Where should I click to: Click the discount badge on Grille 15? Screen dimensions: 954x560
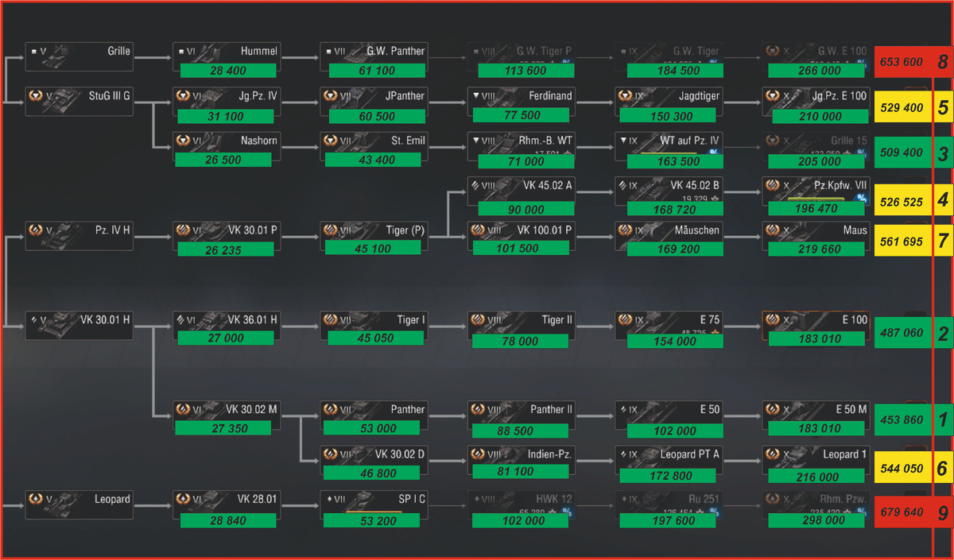click(x=863, y=152)
